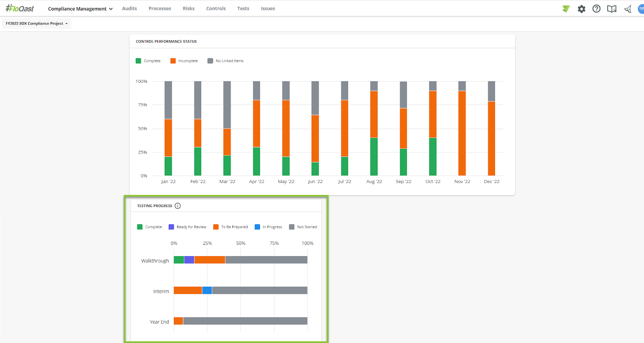
Task: Expand the Compliance Management dropdown
Action: [80, 9]
